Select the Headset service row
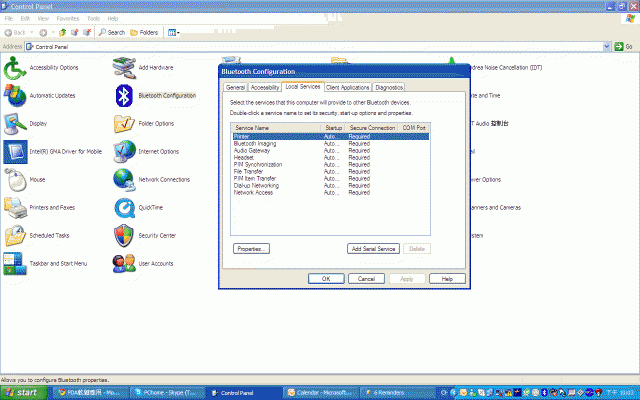The width and height of the screenshot is (640, 400). (331, 158)
